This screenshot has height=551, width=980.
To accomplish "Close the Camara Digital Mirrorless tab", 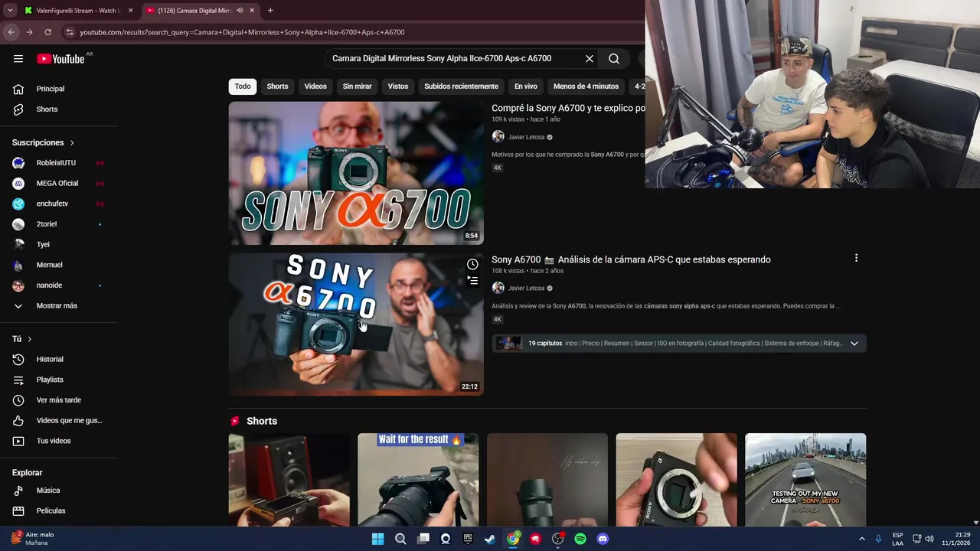I will (x=252, y=11).
